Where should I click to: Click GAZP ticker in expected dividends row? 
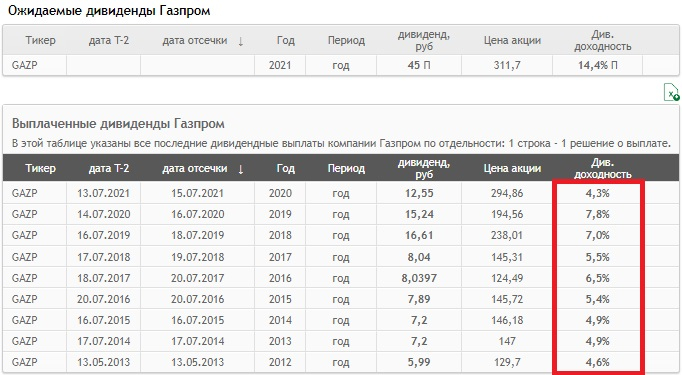pos(24,65)
